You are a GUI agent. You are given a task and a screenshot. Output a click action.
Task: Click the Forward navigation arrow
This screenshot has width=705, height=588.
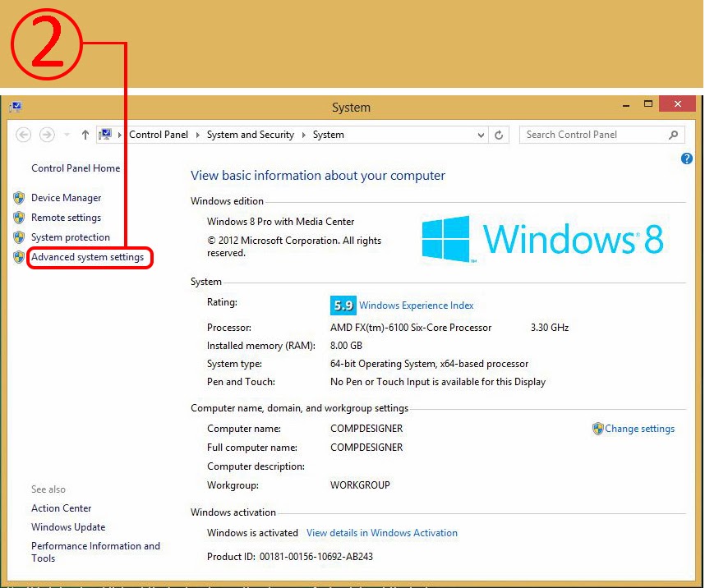point(47,135)
